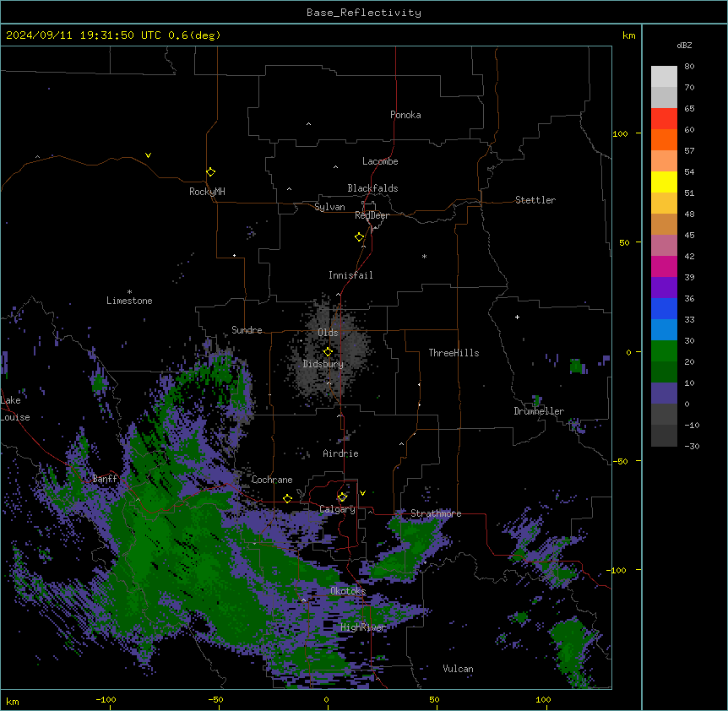Pick the magenta swatch in the dBZ legend
The height and width of the screenshot is (711, 728).
click(664, 266)
